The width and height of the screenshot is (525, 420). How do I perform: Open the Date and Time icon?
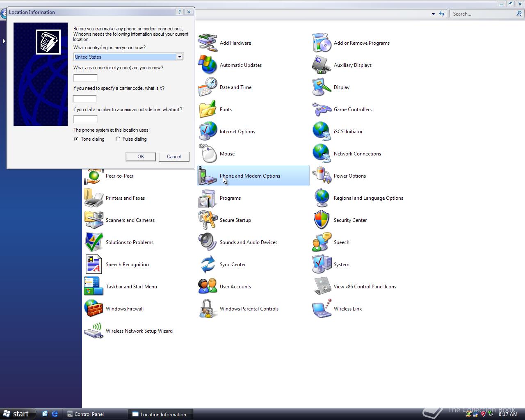click(208, 87)
